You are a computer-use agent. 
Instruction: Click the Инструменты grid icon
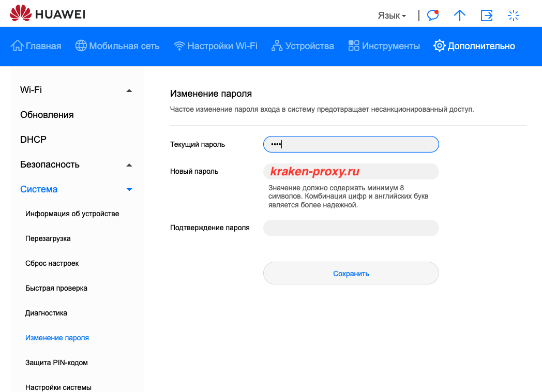point(354,46)
